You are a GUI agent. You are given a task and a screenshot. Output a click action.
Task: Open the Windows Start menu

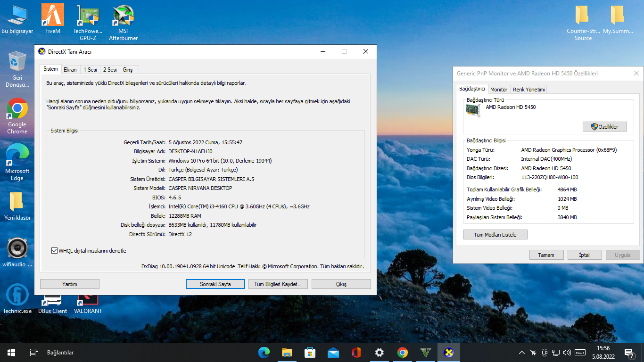11,353
